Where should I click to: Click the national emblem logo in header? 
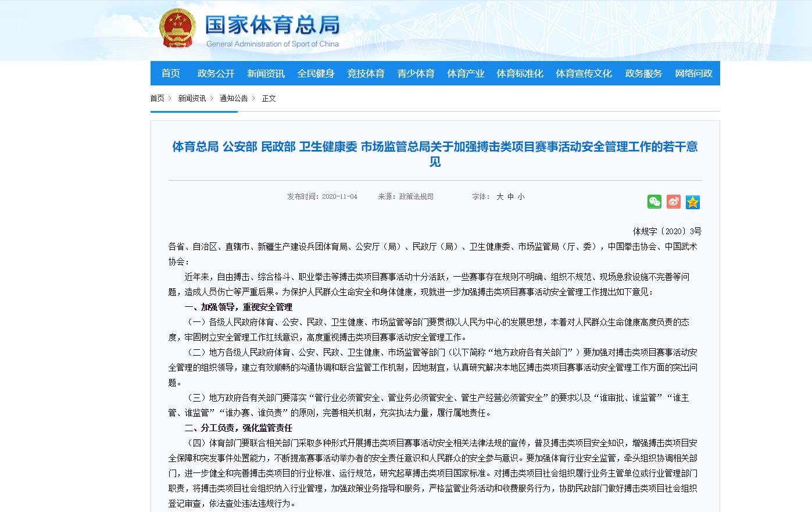click(x=178, y=28)
